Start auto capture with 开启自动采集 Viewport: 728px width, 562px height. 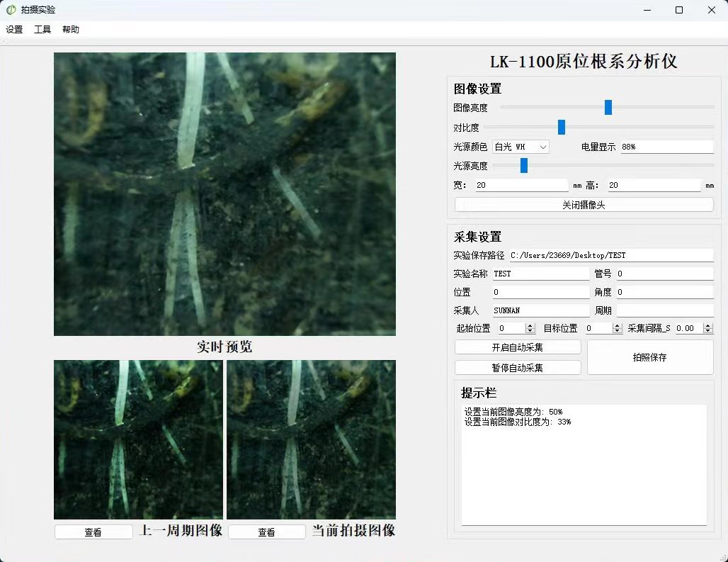click(518, 347)
